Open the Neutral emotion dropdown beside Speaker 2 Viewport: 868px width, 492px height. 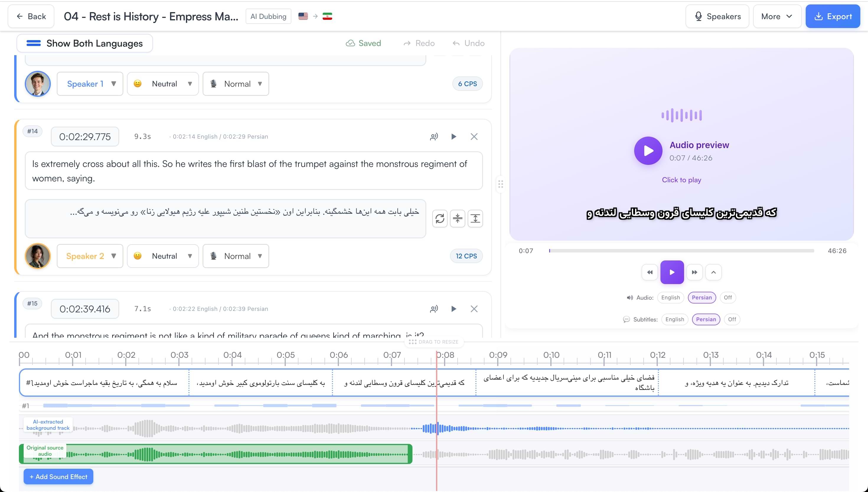pyautogui.click(x=163, y=256)
